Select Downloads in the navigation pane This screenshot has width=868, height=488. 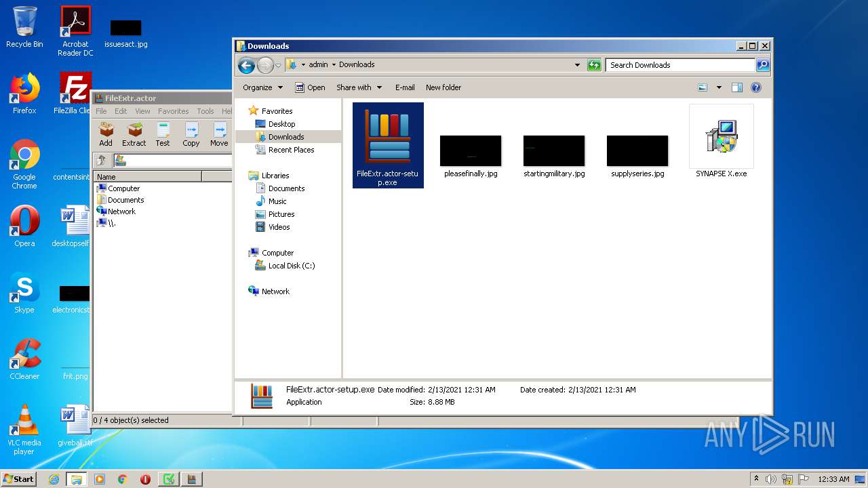pos(286,137)
